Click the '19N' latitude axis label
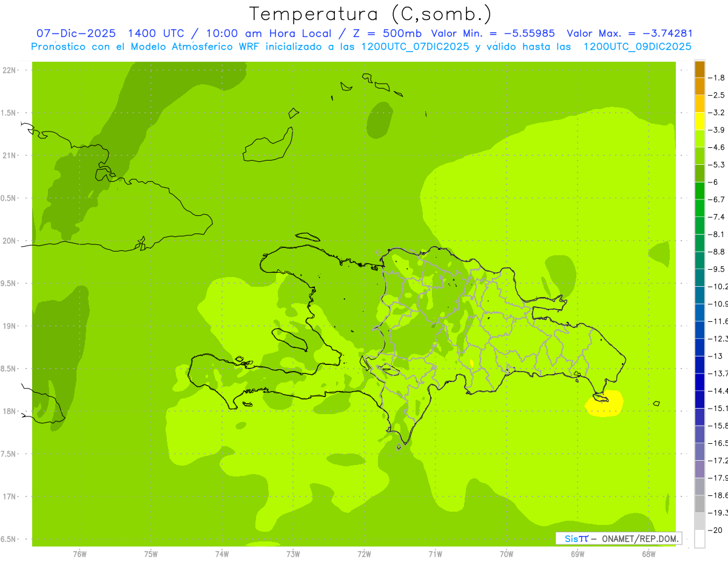This screenshot has height=562, width=728. [x=9, y=326]
